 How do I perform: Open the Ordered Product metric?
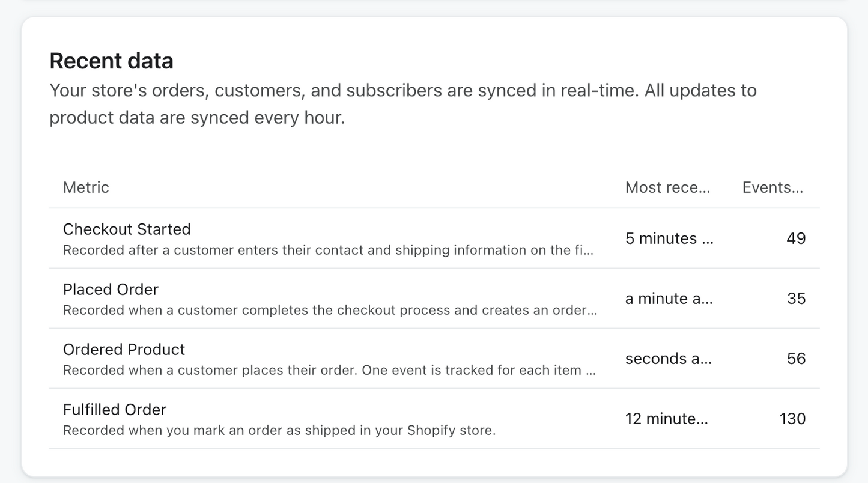[x=124, y=350]
